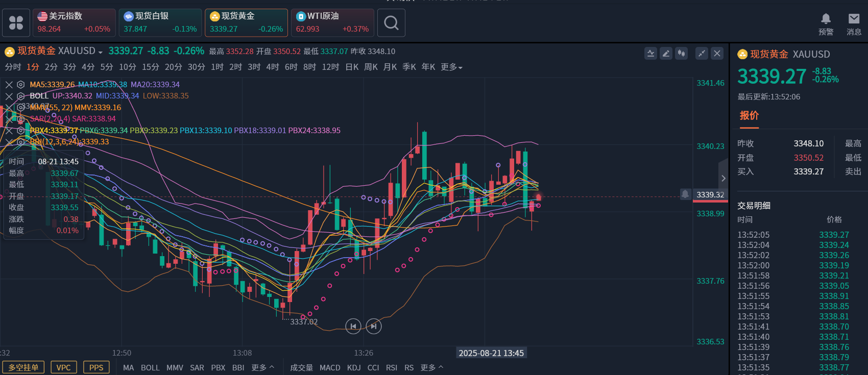The image size is (868, 375).
Task: Remove the PBX indicator with X
Action: [9, 131]
